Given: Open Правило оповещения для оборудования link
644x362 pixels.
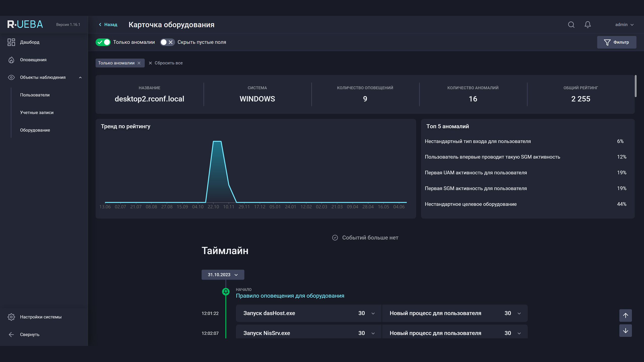Looking at the screenshot, I should 290,296.
